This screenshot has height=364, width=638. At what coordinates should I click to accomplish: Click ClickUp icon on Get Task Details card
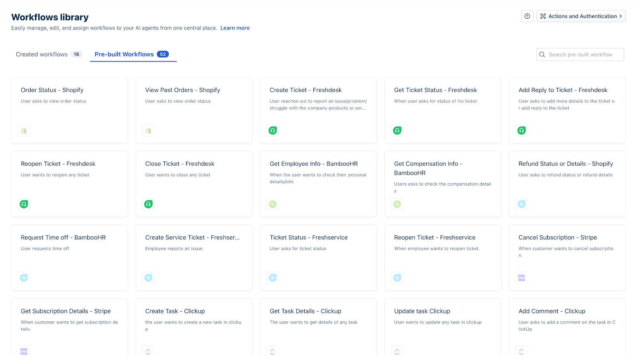pyautogui.click(x=273, y=351)
